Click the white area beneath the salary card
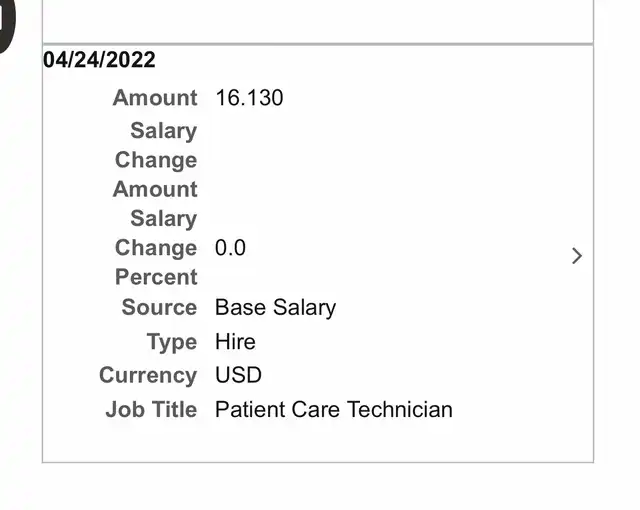This screenshot has width=640, height=510. [x=317, y=487]
